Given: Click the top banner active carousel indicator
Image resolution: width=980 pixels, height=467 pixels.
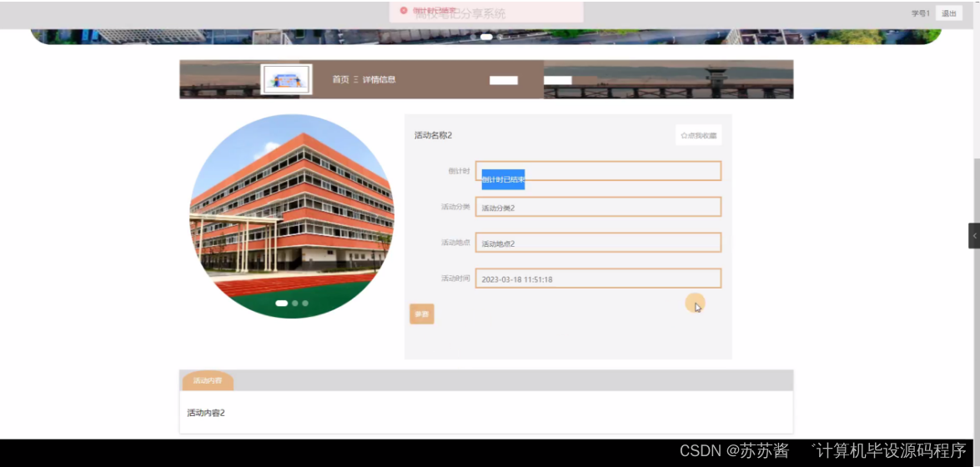Looking at the screenshot, I should (486, 37).
